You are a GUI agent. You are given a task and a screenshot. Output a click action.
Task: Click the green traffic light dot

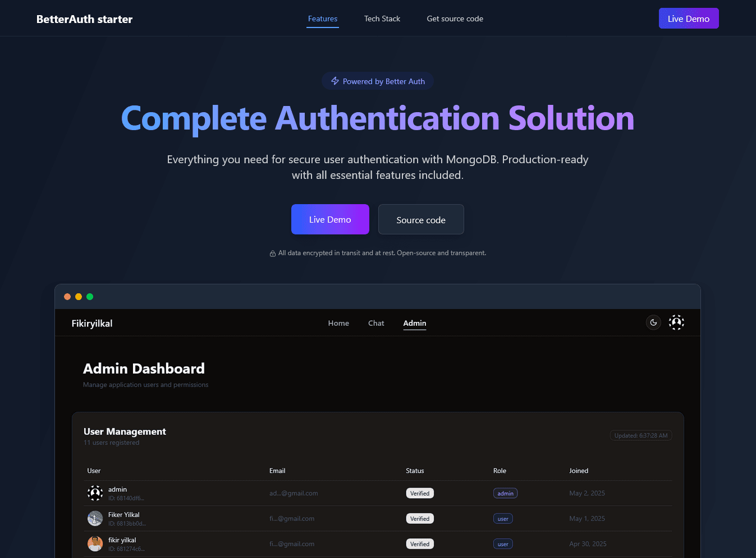click(x=90, y=296)
